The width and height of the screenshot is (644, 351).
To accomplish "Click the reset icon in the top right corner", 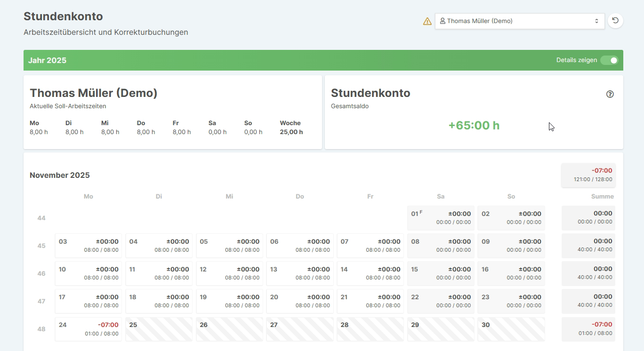I will (615, 21).
